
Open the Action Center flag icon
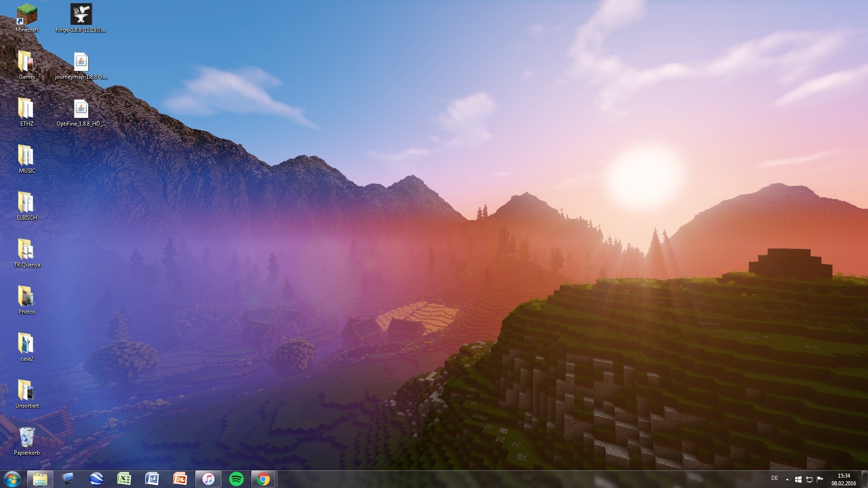pos(820,479)
